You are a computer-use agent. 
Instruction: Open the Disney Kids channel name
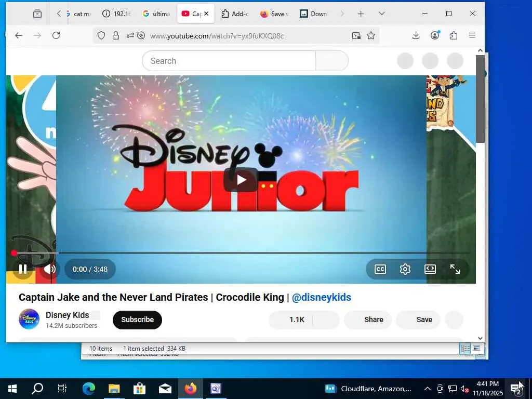(x=68, y=315)
